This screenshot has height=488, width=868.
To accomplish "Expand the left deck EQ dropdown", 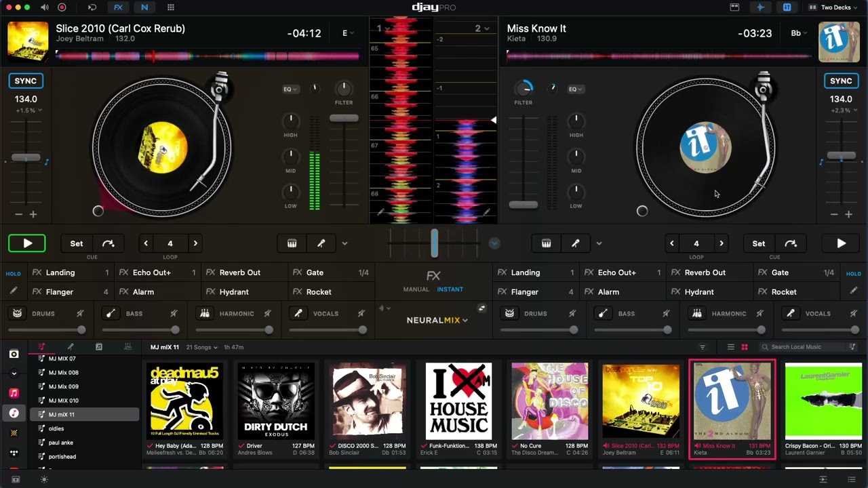I will 291,89.
